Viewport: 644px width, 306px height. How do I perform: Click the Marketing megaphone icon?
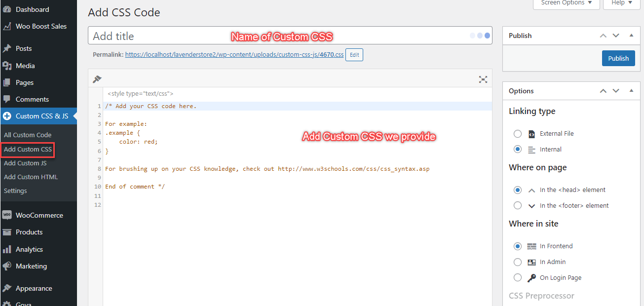tap(7, 266)
